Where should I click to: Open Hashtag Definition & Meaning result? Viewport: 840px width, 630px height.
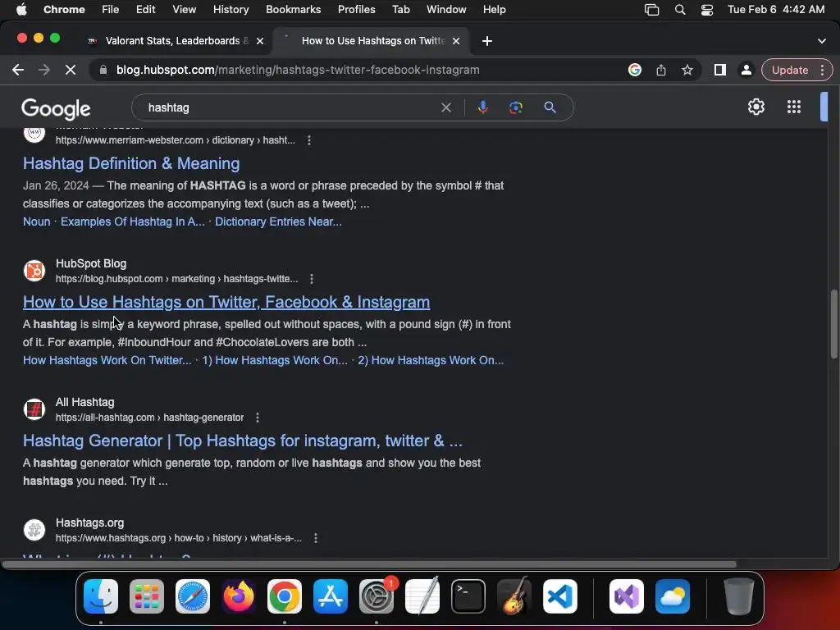(x=131, y=163)
